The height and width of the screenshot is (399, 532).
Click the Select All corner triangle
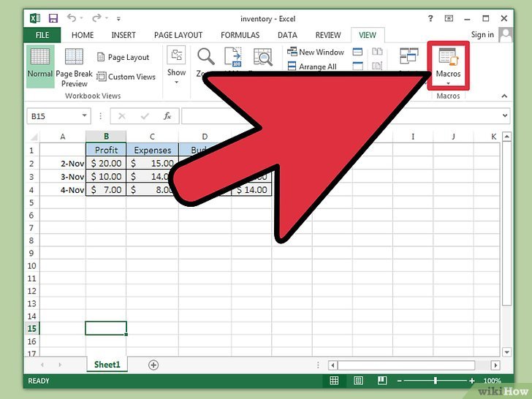[34, 137]
